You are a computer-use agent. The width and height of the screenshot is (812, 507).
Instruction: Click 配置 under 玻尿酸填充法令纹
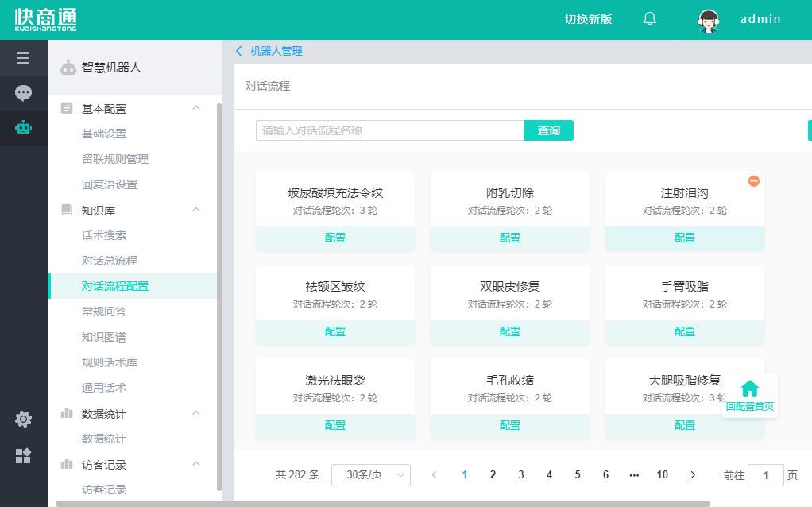pyautogui.click(x=335, y=238)
